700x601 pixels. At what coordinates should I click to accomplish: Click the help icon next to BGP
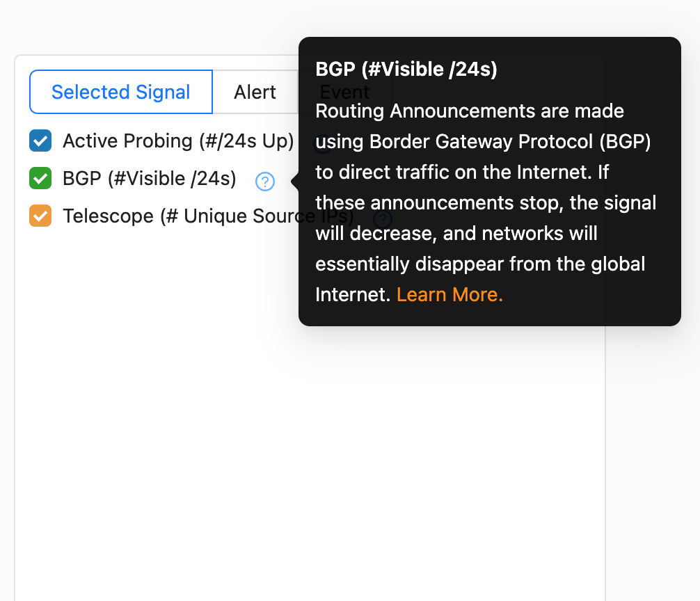[265, 182]
